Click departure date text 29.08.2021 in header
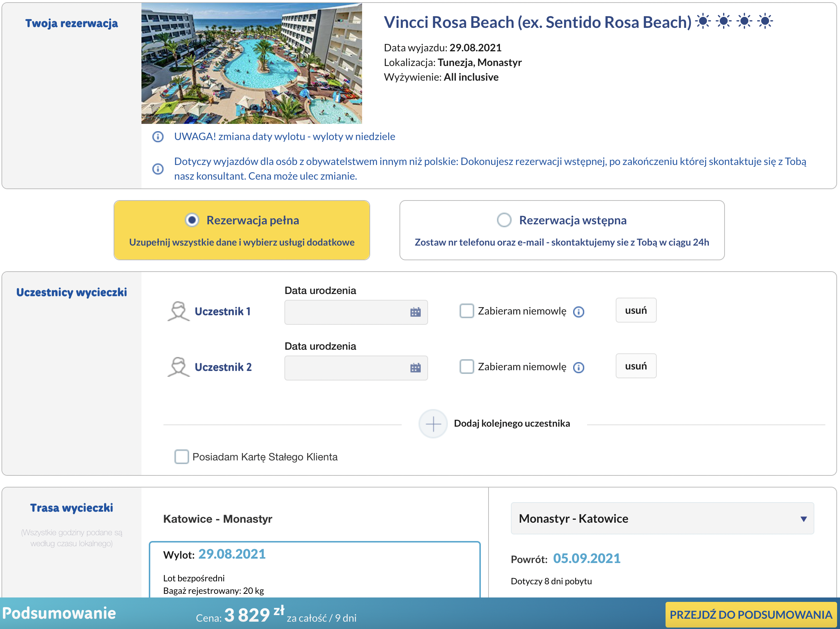The height and width of the screenshot is (629, 840). 475,48
